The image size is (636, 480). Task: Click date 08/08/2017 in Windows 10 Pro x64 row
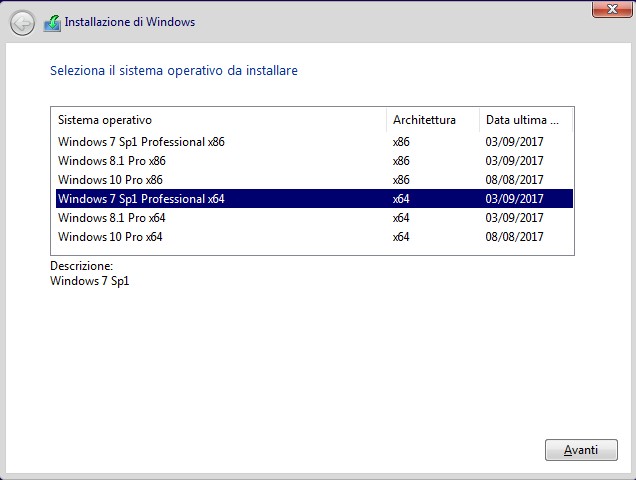point(514,237)
